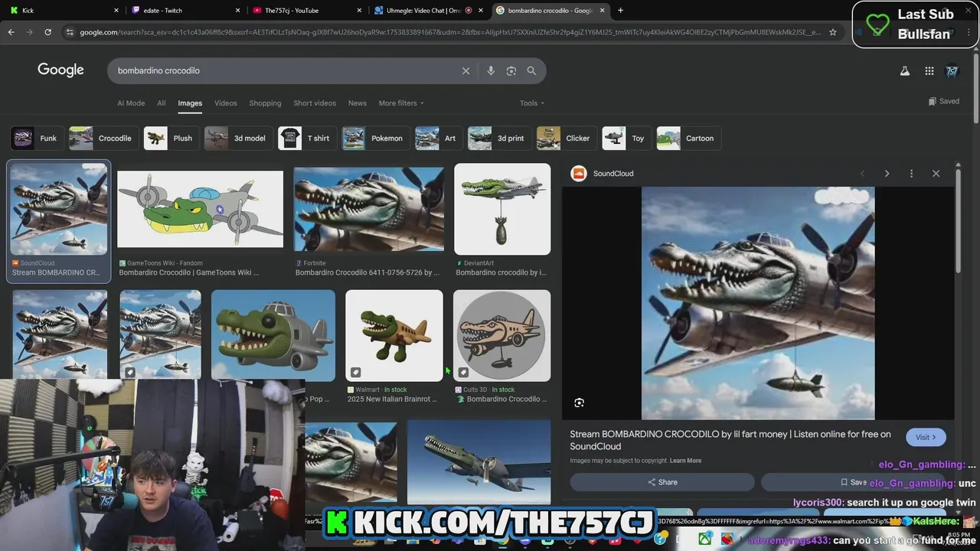Filter images by Clicker chip
This screenshot has height=551, width=980.
[567, 139]
